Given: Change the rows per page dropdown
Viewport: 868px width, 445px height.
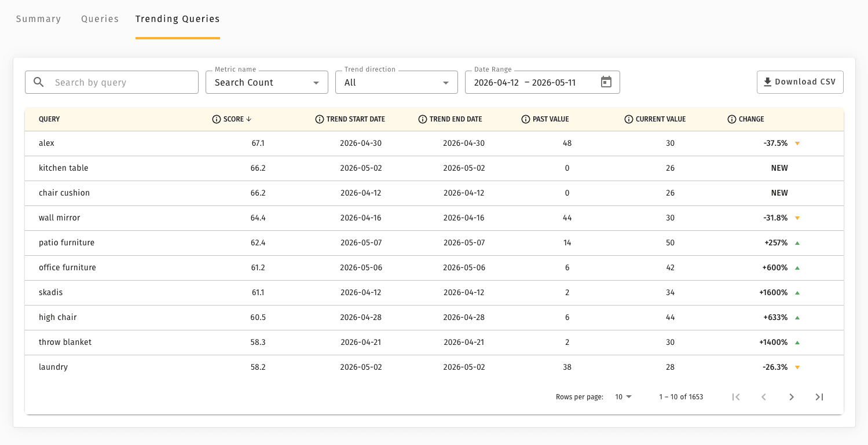Looking at the screenshot, I should pos(624,397).
